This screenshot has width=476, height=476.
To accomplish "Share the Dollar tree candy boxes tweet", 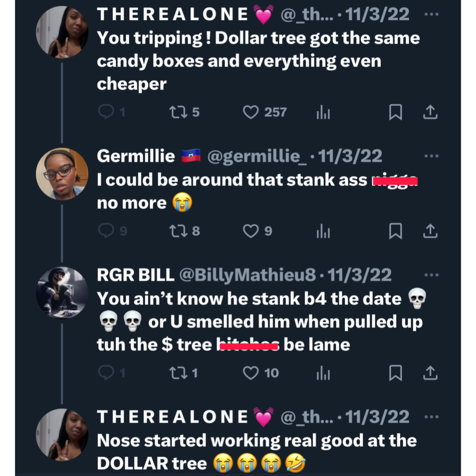I will (430, 112).
